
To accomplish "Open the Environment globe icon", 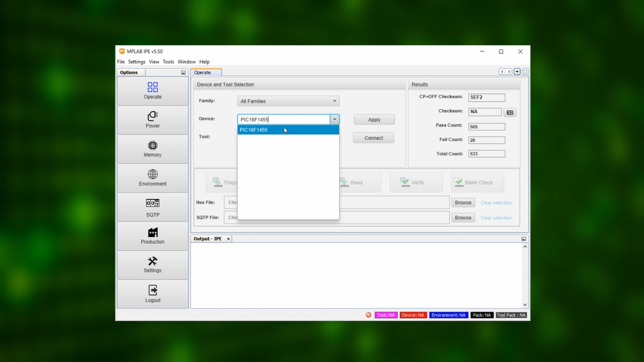I will [152, 174].
